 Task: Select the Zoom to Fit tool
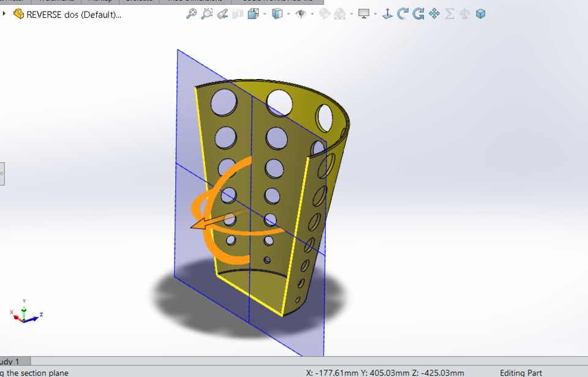[x=191, y=13]
